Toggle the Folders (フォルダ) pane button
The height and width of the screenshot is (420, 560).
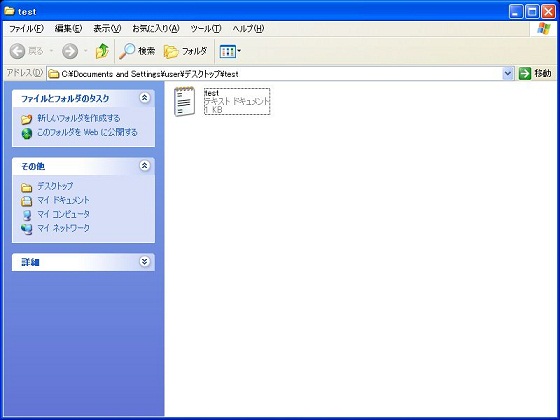click(x=185, y=51)
